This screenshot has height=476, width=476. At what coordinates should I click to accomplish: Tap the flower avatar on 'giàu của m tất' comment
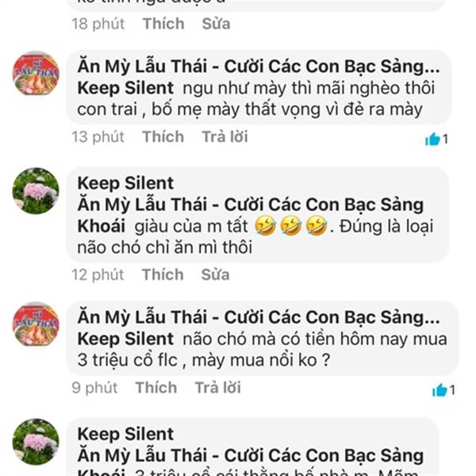(36, 191)
